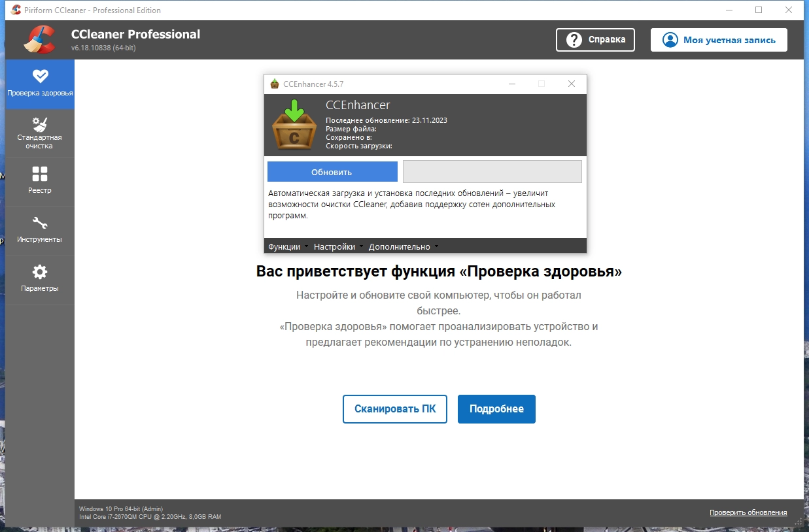Image resolution: width=809 pixels, height=532 pixels.
Task: Click the CCEnhancer download progress bar
Action: pos(492,171)
